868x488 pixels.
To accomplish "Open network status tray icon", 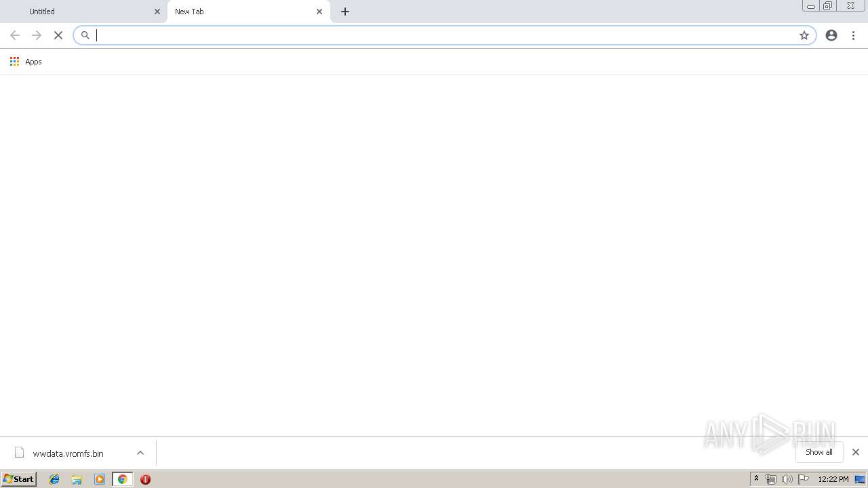I will coord(771,479).
